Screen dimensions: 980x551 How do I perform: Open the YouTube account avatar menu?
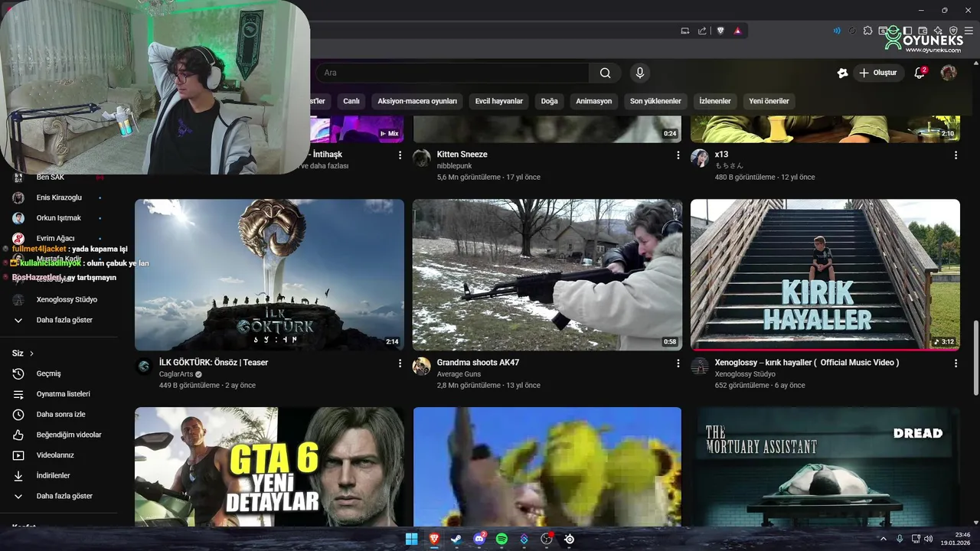click(x=949, y=73)
